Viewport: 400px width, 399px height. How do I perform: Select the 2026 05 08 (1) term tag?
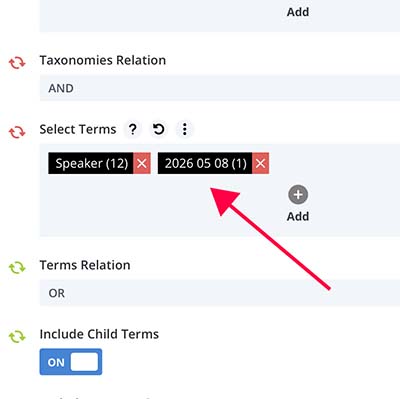[205, 163]
